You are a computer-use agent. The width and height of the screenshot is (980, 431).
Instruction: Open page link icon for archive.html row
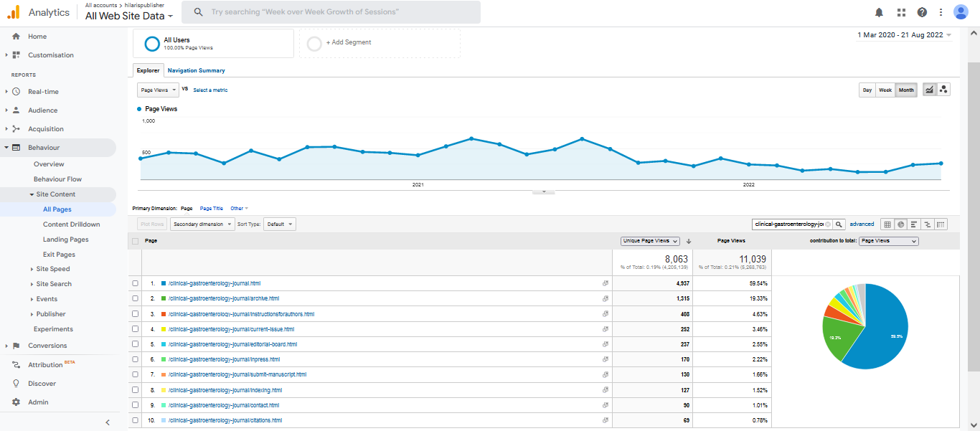click(606, 298)
